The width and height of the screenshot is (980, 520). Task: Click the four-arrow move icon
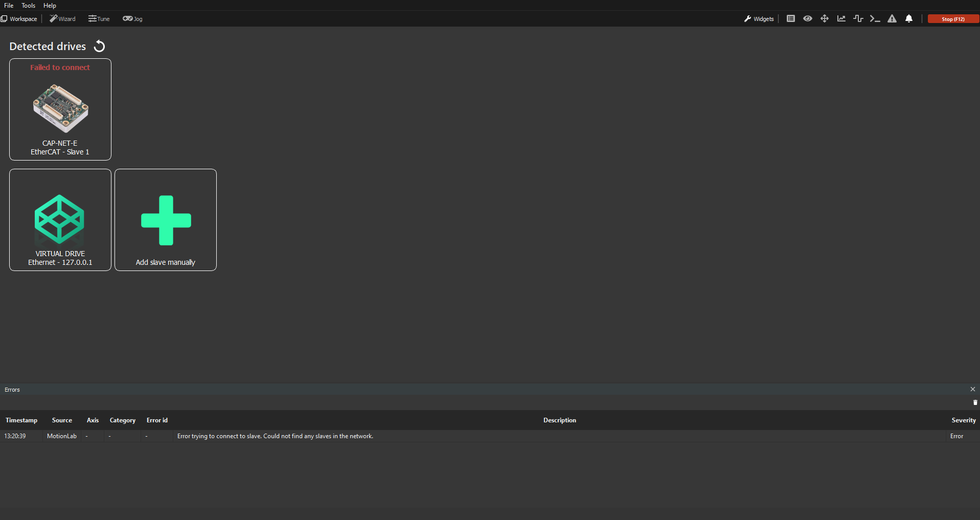coord(824,19)
